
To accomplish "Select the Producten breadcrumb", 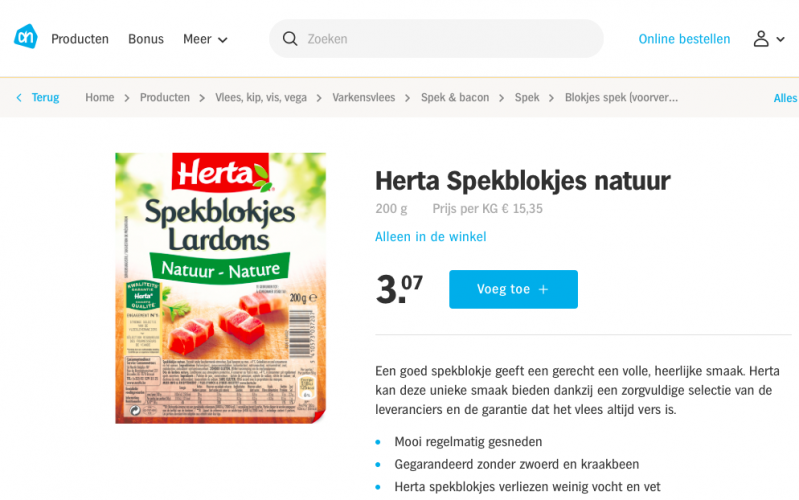I will [x=165, y=97].
